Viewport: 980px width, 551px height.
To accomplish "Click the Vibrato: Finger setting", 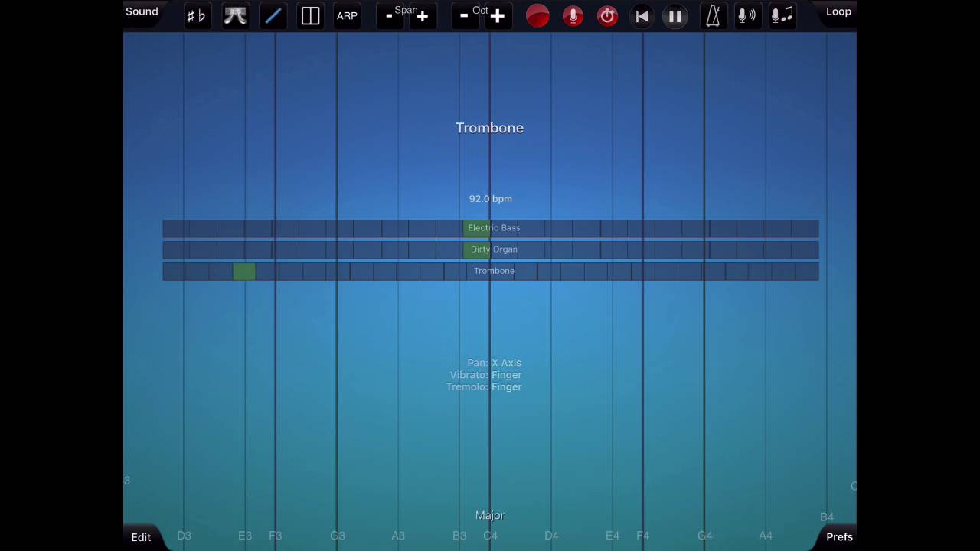I will point(486,375).
